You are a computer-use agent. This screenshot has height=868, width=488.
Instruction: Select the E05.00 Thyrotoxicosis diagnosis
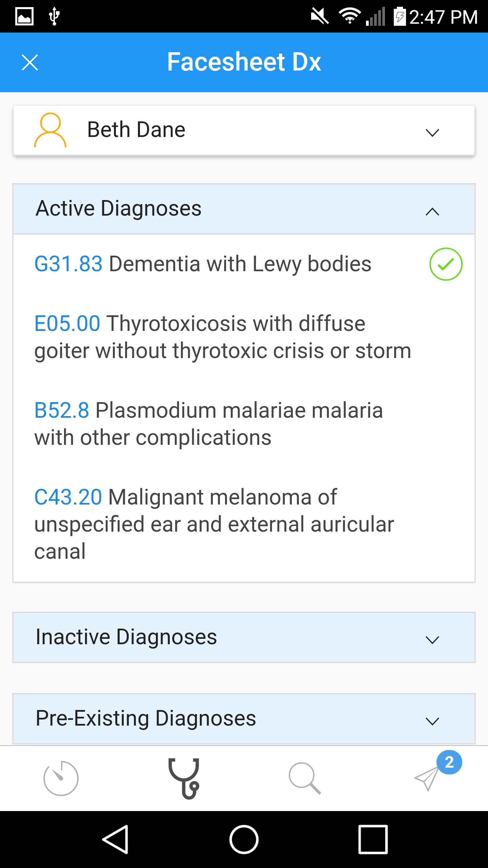pos(222,337)
